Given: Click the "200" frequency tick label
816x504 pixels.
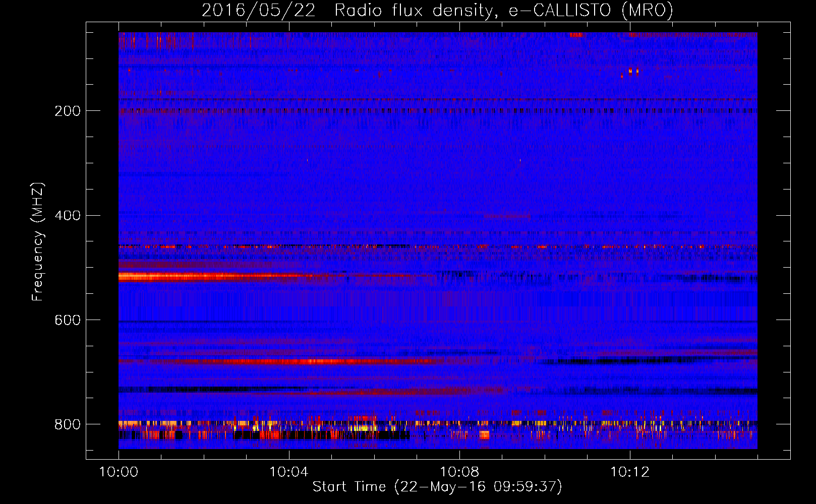Looking at the screenshot, I should pyautogui.click(x=68, y=111).
